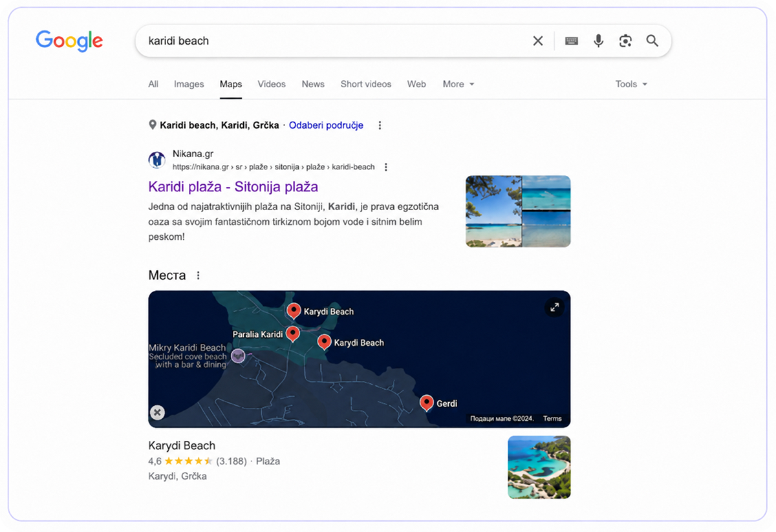Click the location pin icon beside Karidi beach

(153, 125)
